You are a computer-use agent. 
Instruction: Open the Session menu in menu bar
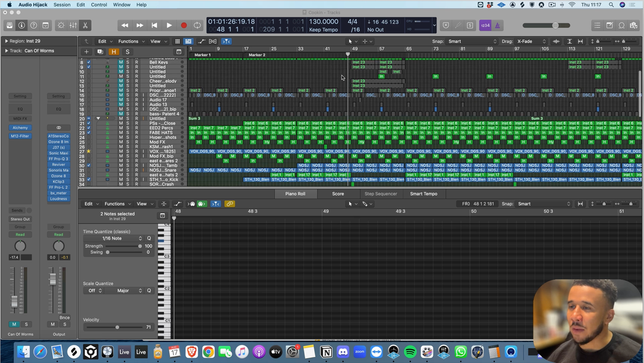(x=61, y=4)
